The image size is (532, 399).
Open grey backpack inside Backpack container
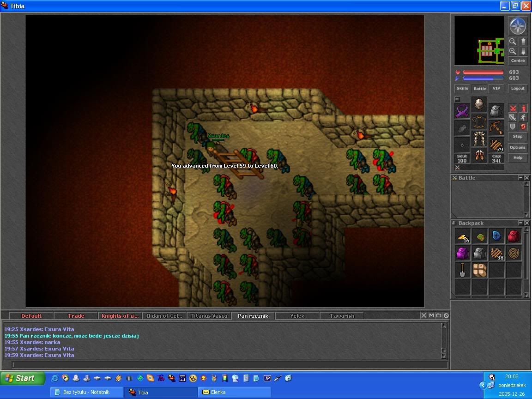(479, 253)
